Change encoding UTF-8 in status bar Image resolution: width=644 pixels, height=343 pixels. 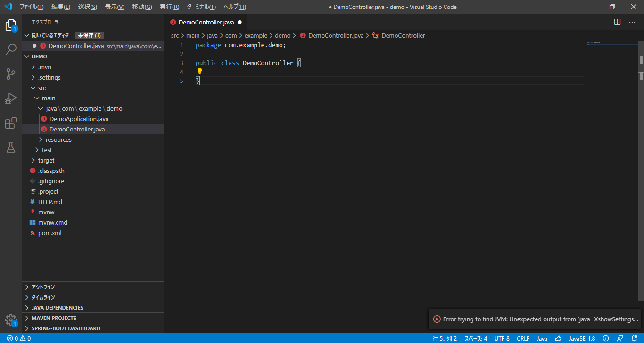coord(502,338)
